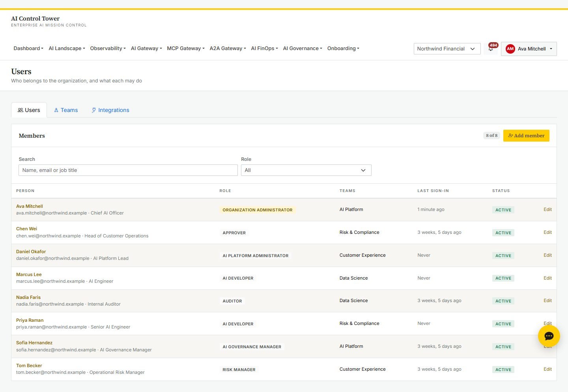The width and height of the screenshot is (568, 392).
Task: Click the AI Governance Manager role badge
Action: tap(252, 347)
